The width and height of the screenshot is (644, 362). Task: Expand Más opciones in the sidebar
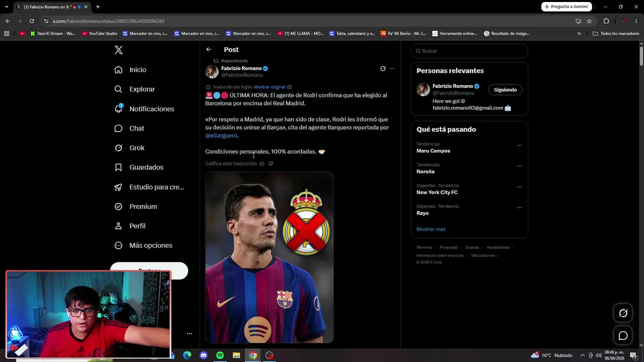(x=143, y=245)
